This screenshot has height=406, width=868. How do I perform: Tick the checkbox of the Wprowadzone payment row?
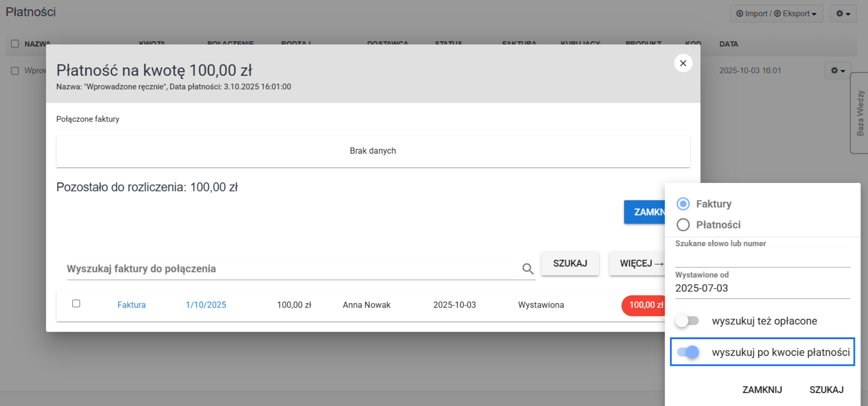pos(15,71)
